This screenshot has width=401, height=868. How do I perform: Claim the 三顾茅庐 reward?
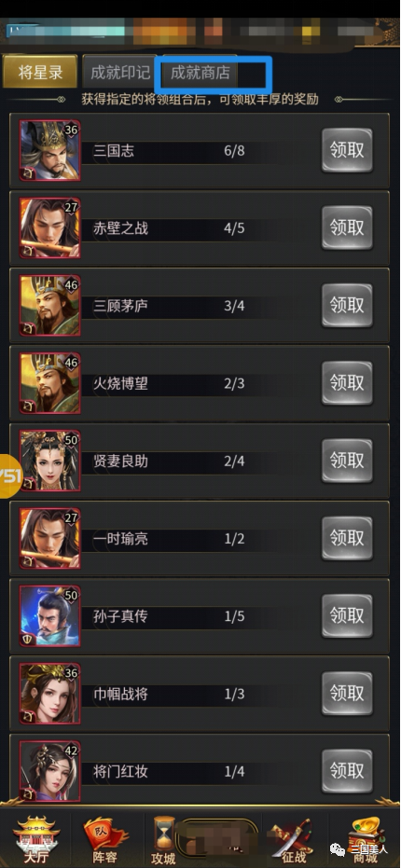(x=347, y=306)
